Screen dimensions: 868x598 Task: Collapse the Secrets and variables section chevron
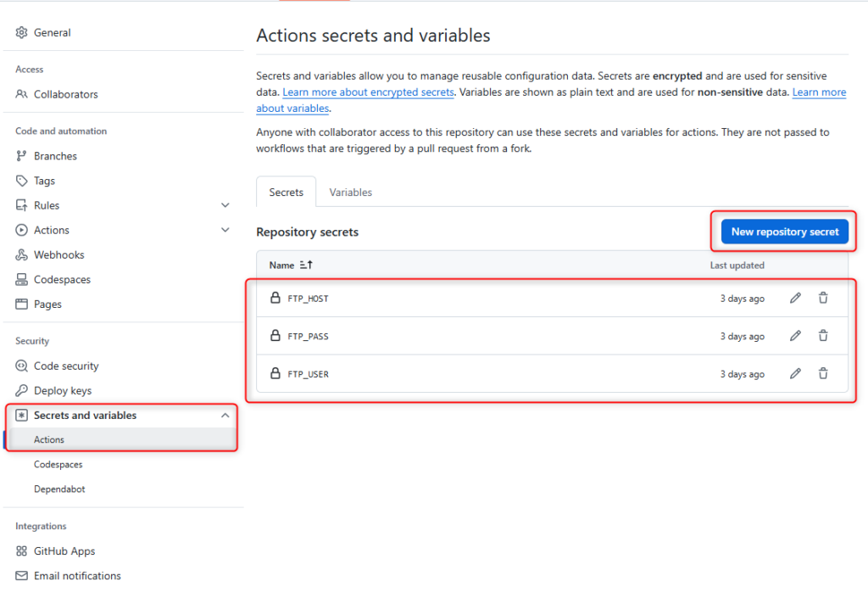[x=225, y=416]
